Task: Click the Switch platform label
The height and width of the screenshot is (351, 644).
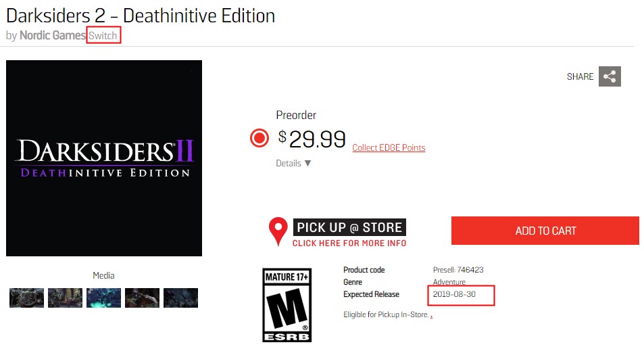Action: pyautogui.click(x=103, y=35)
